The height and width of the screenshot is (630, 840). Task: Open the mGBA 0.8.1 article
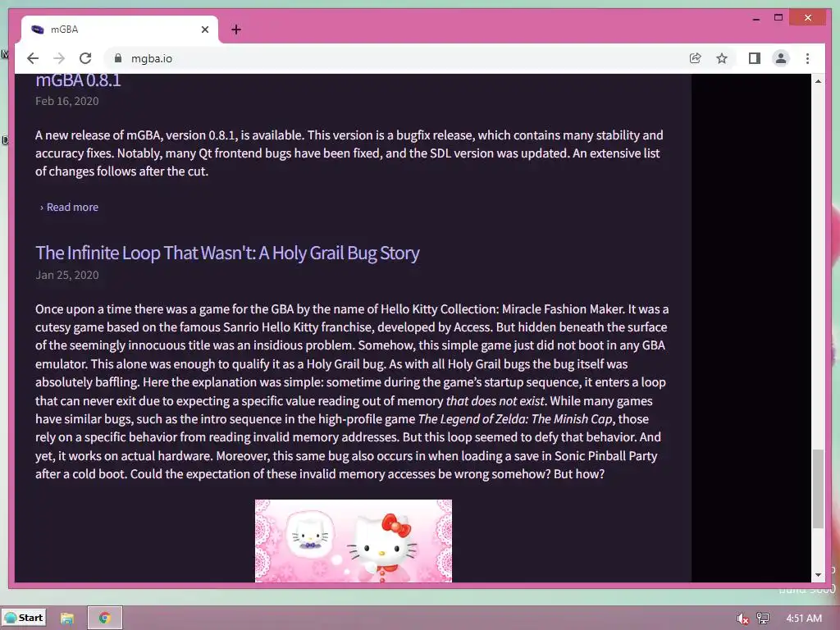tap(78, 80)
